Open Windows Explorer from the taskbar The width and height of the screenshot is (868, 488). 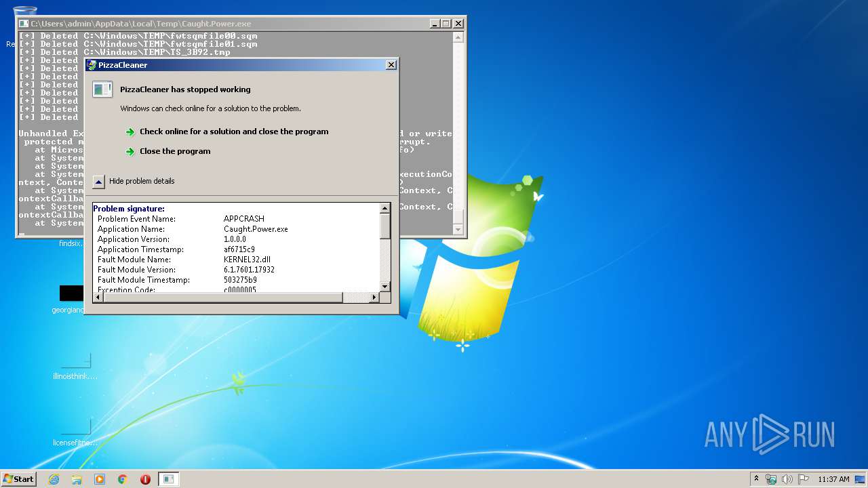(x=77, y=479)
